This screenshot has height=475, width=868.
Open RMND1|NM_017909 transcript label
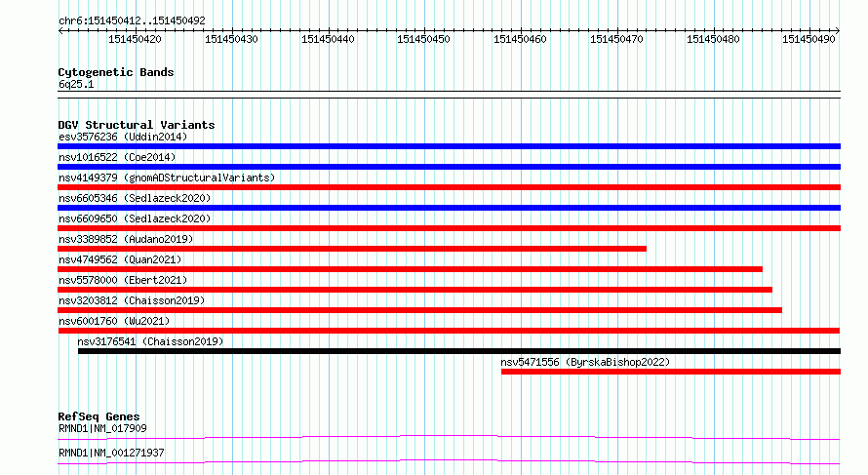coord(102,428)
